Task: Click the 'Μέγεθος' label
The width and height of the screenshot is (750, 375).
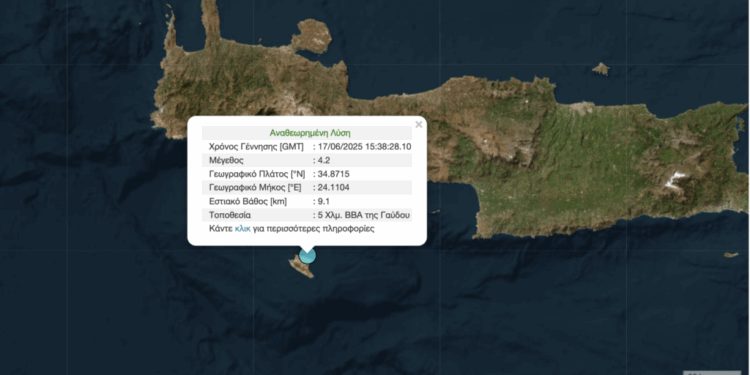Action: point(226,160)
